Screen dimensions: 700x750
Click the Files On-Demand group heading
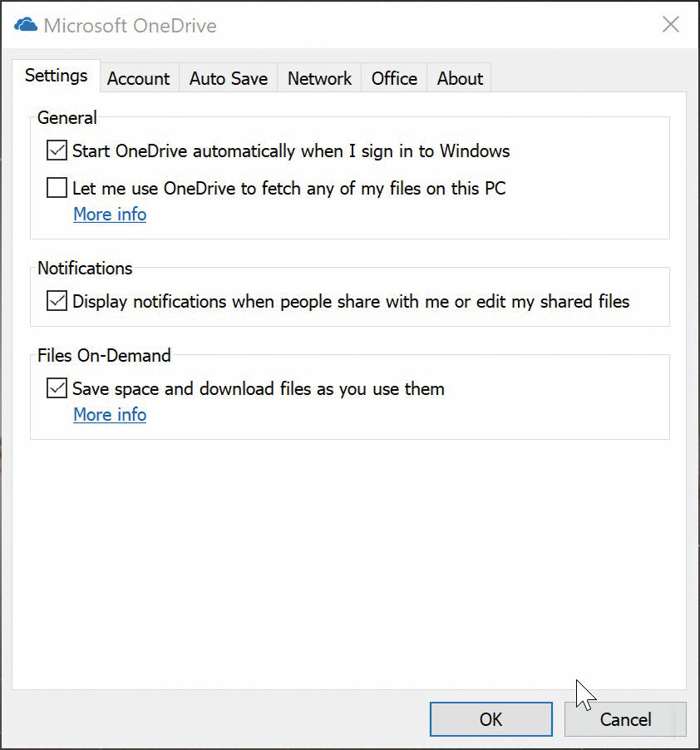pyautogui.click(x=104, y=355)
